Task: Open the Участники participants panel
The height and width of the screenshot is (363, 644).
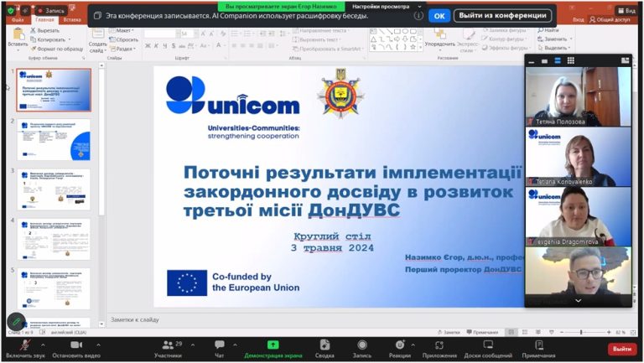Action: pyautogui.click(x=168, y=349)
